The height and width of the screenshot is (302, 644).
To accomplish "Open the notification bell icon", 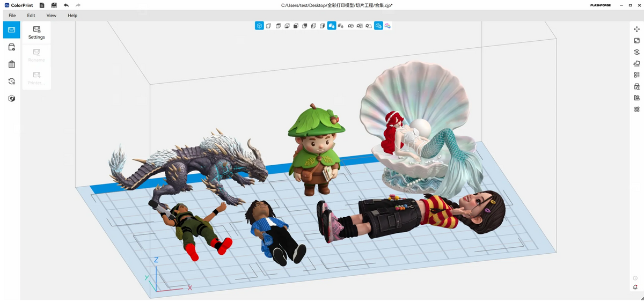I will [635, 287].
